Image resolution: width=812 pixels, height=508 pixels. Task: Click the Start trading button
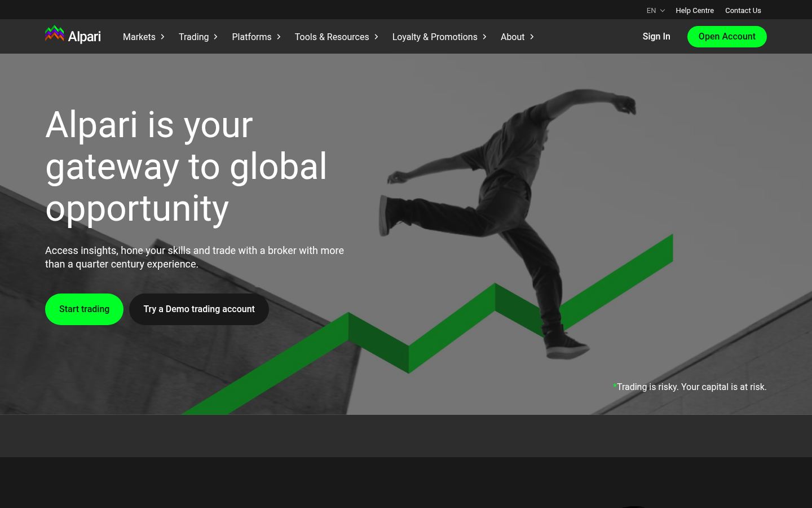pos(84,309)
